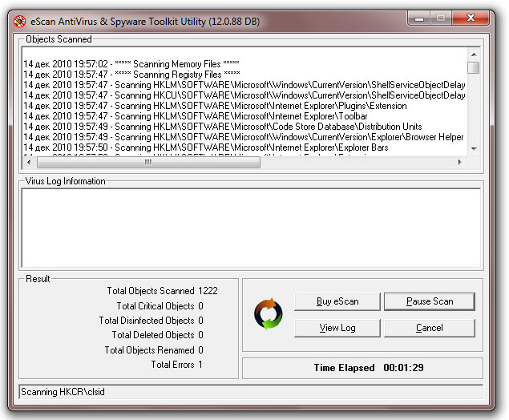Image resolution: width=509 pixels, height=420 pixels.
Task: Close the eScan toolkit window
Action: point(471,18)
